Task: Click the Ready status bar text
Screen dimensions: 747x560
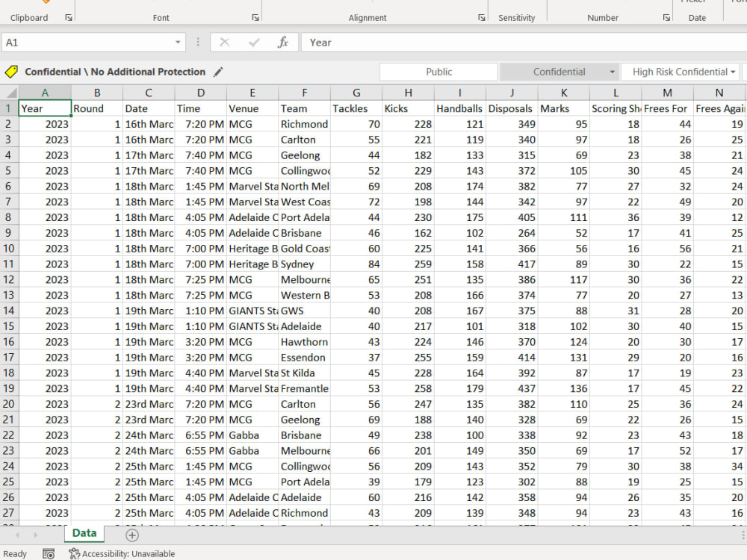Action: point(15,554)
